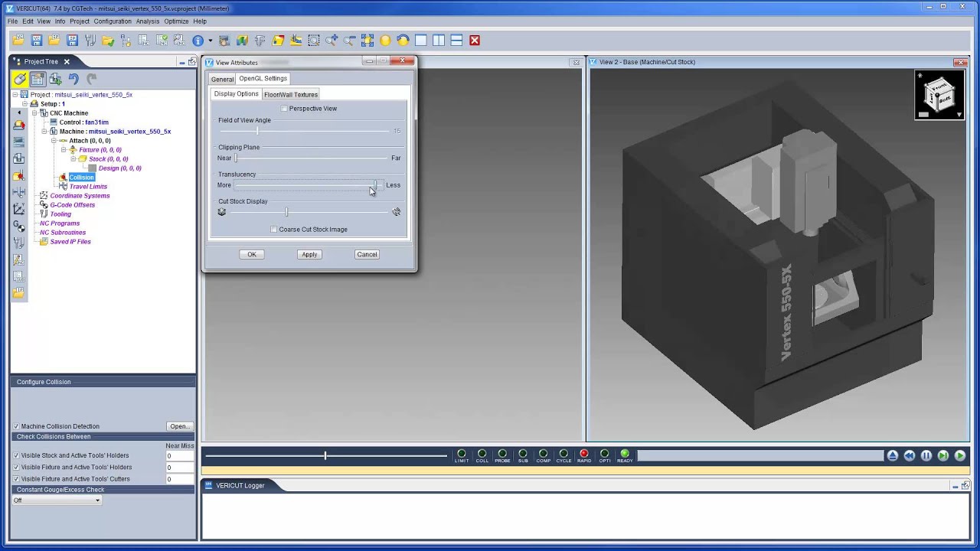
Task: Click the Play to End simulation button
Action: [960, 455]
